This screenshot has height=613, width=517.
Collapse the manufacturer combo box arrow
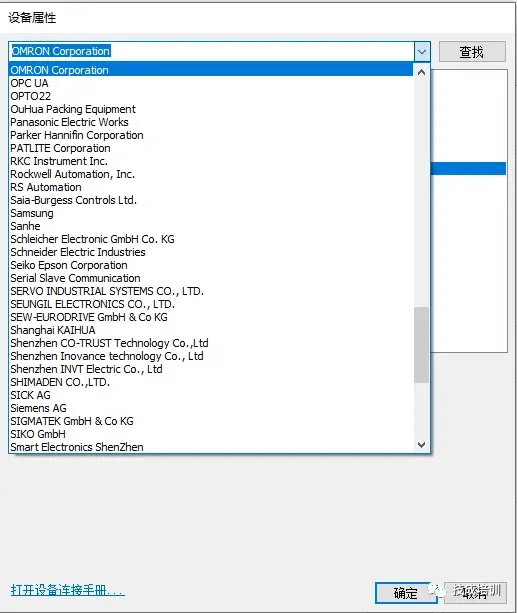click(x=422, y=52)
